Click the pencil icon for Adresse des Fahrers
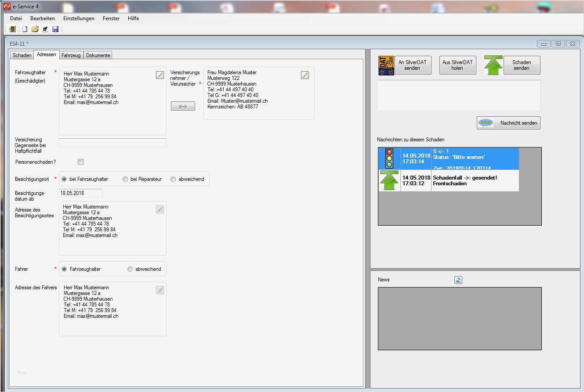 pyautogui.click(x=160, y=290)
